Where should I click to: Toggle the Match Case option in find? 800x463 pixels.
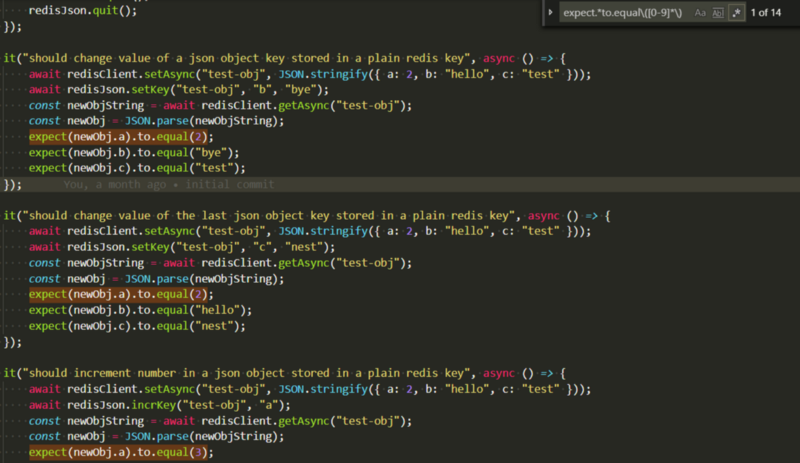pos(700,12)
